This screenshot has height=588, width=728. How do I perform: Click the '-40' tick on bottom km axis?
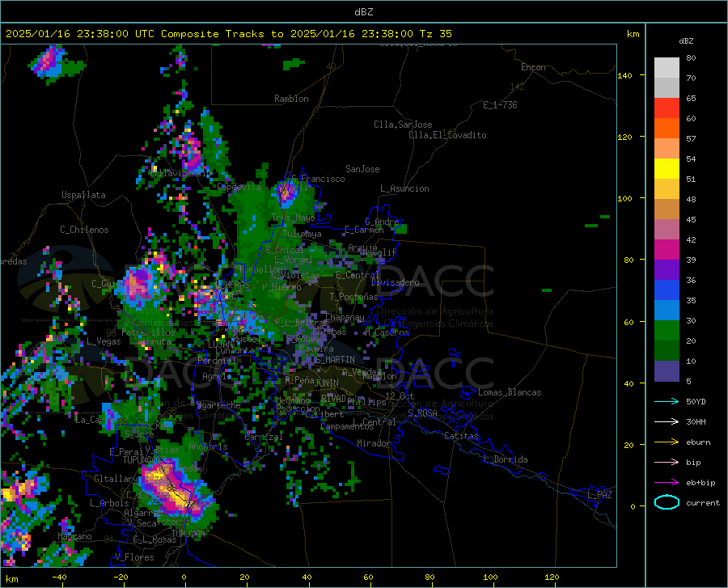point(59,577)
